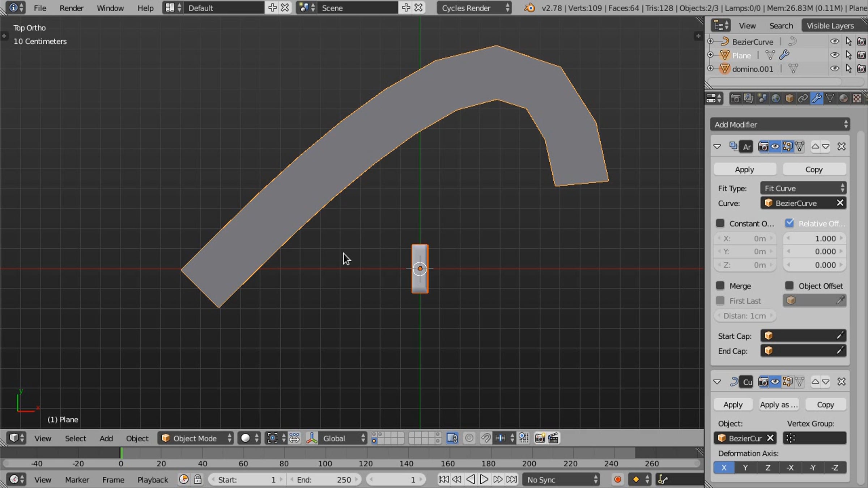Click Apply on the Array modifier

744,170
